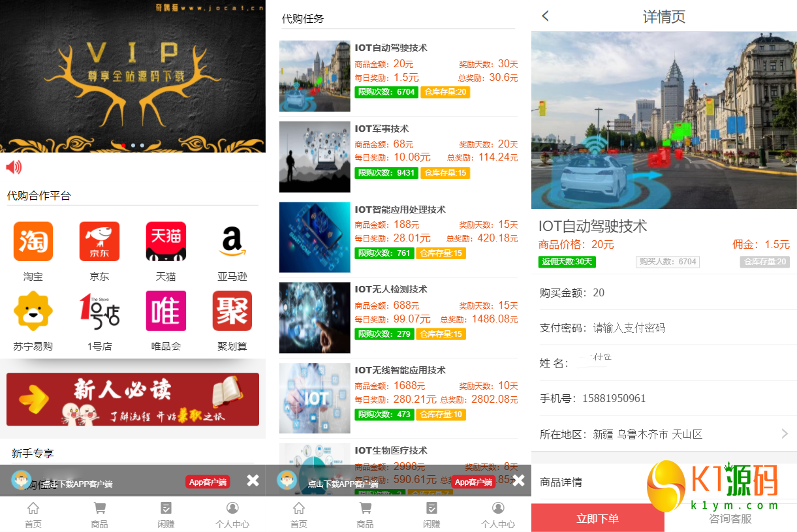Viewport: 797px width, 532px height.
Task: Open 闲赚 tab in middle panel
Action: coord(431,515)
